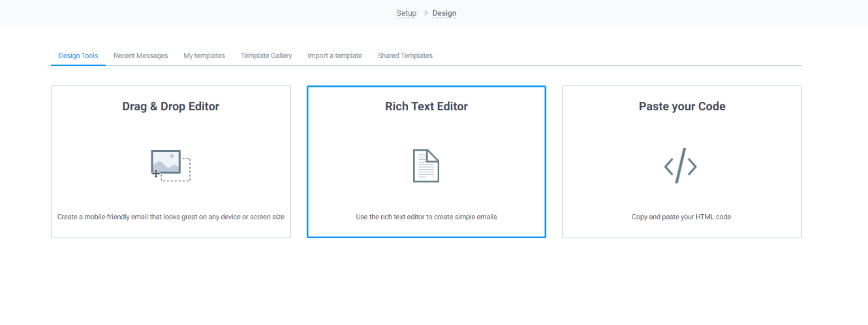Screen dimensions: 868x325
Task: Click the Design breadcrumb link
Action: click(444, 13)
